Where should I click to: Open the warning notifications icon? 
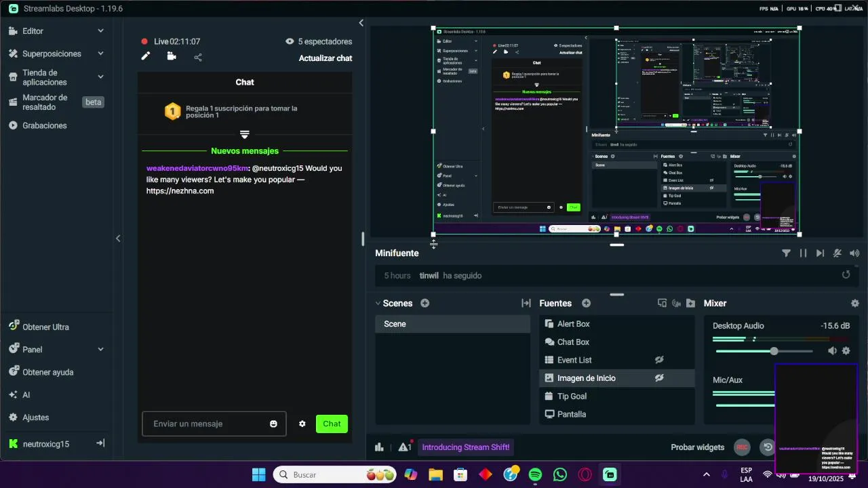click(405, 447)
